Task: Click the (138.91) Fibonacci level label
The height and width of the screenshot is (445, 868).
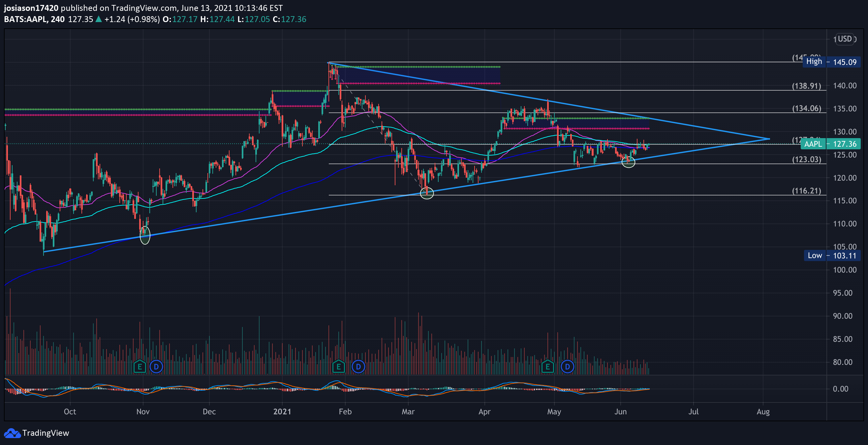Action: point(807,86)
